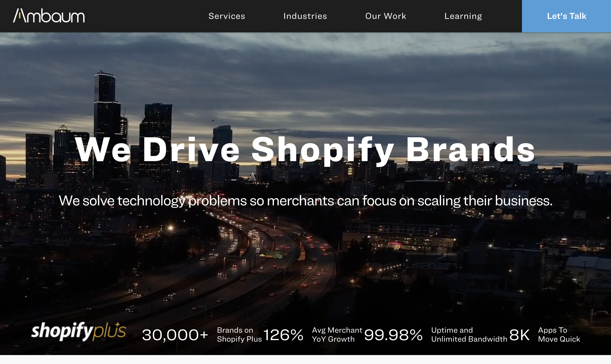Click the Ambaum logo in the header
This screenshot has width=611, height=364.
click(x=49, y=16)
